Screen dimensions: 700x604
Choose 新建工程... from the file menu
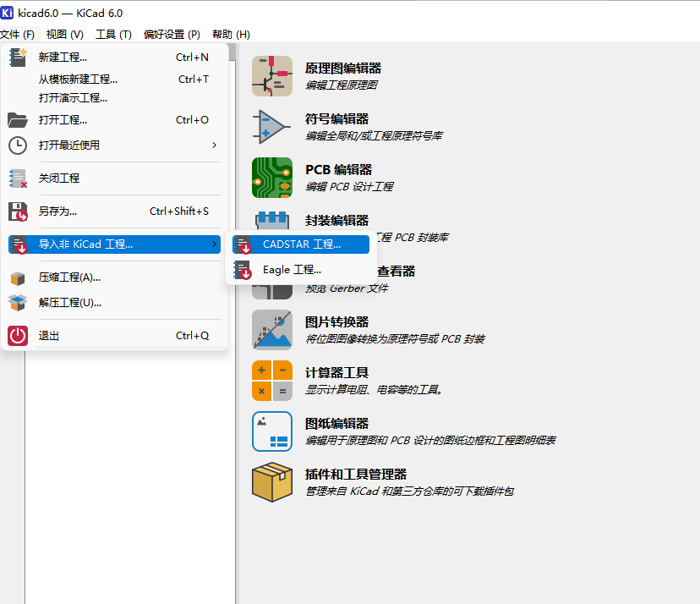pyautogui.click(x=114, y=58)
